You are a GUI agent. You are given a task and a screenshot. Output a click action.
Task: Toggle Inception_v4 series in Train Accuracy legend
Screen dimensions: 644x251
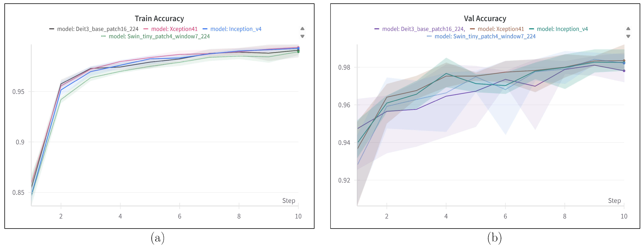(x=236, y=29)
